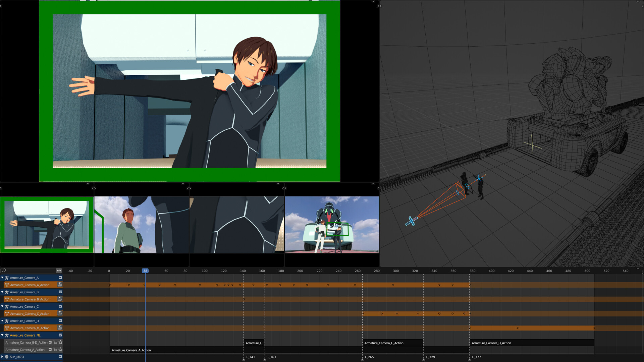Uncheck the Armature_Camera_C channel checkbox
644x362 pixels.
[60, 306]
